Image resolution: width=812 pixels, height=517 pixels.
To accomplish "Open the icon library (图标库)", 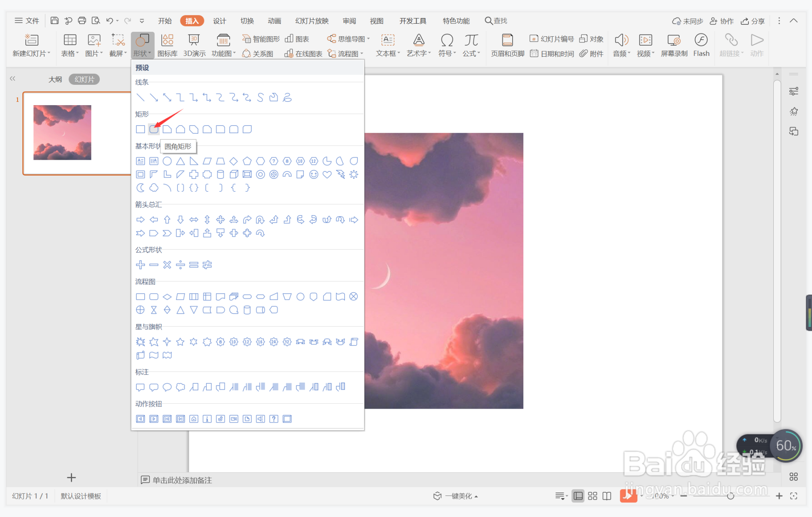I will 167,46.
